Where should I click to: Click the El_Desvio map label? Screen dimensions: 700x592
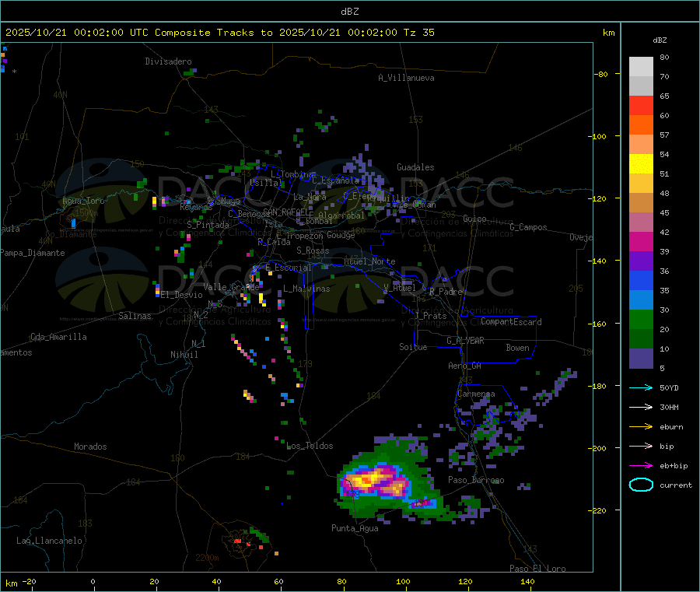[182, 295]
